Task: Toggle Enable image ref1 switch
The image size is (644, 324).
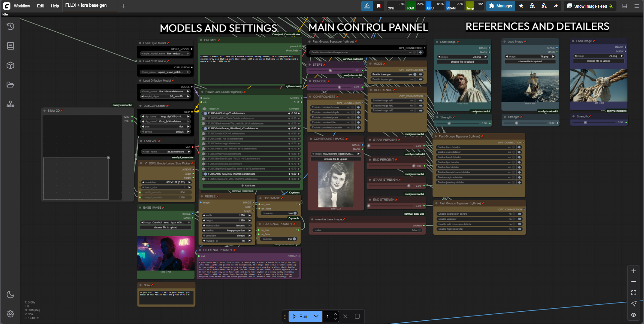Action: 415,101
